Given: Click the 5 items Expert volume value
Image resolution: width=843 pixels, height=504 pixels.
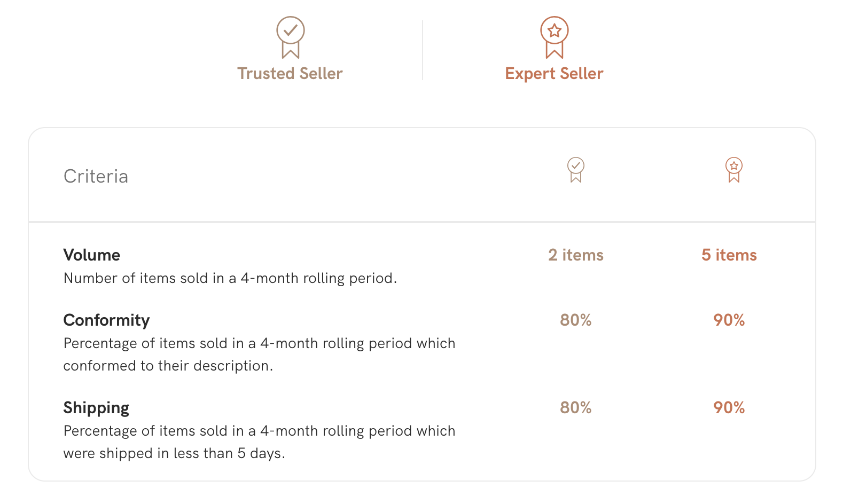Looking at the screenshot, I should pyautogui.click(x=729, y=255).
